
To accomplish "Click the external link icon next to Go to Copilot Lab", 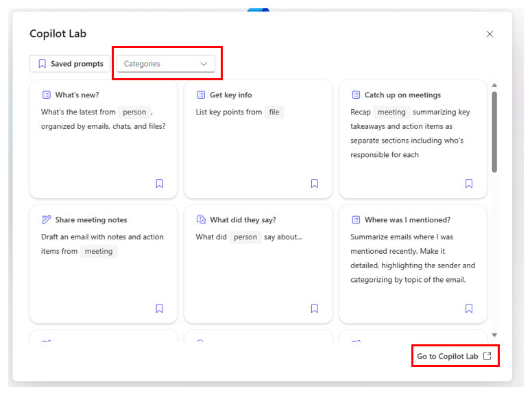I will point(487,356).
